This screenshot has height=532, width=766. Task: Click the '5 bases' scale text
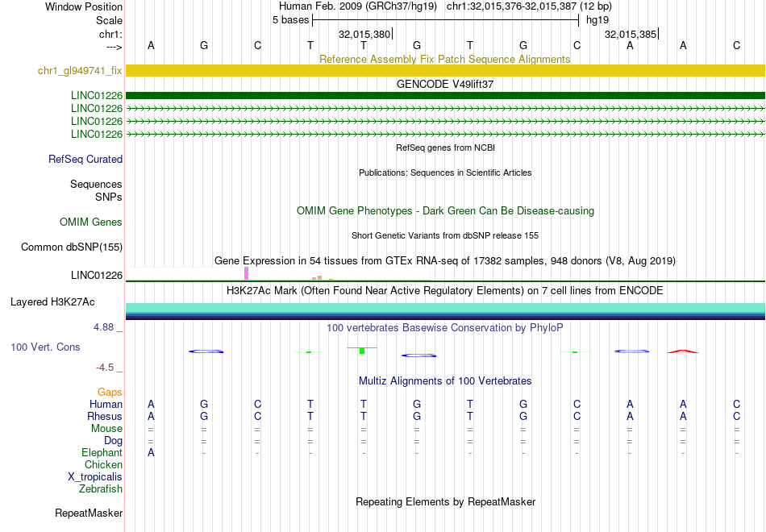pyautogui.click(x=290, y=20)
